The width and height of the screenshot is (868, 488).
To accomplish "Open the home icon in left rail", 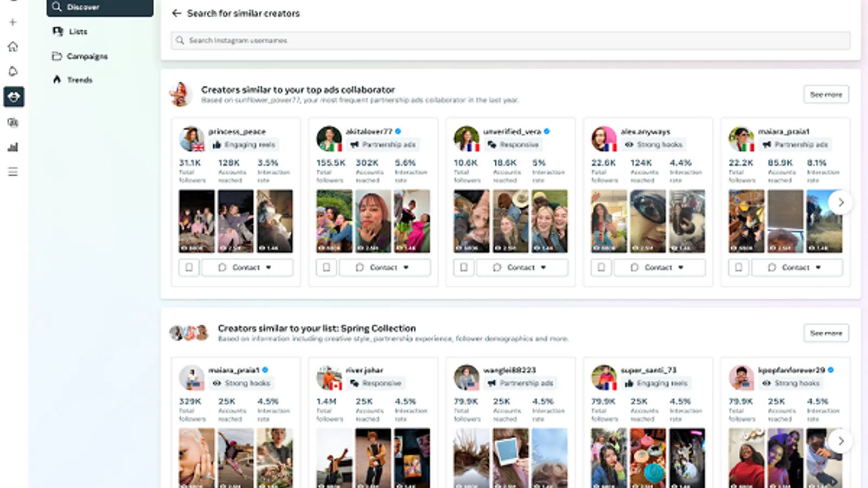I will (13, 47).
